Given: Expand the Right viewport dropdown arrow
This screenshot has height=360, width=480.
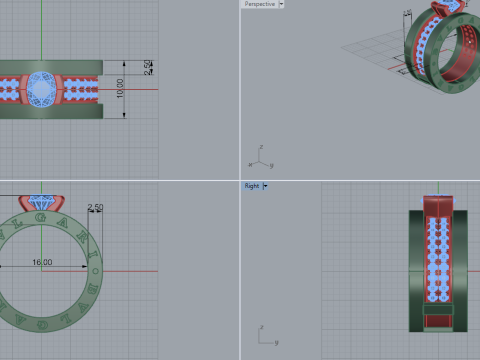Looking at the screenshot, I should (265, 186).
